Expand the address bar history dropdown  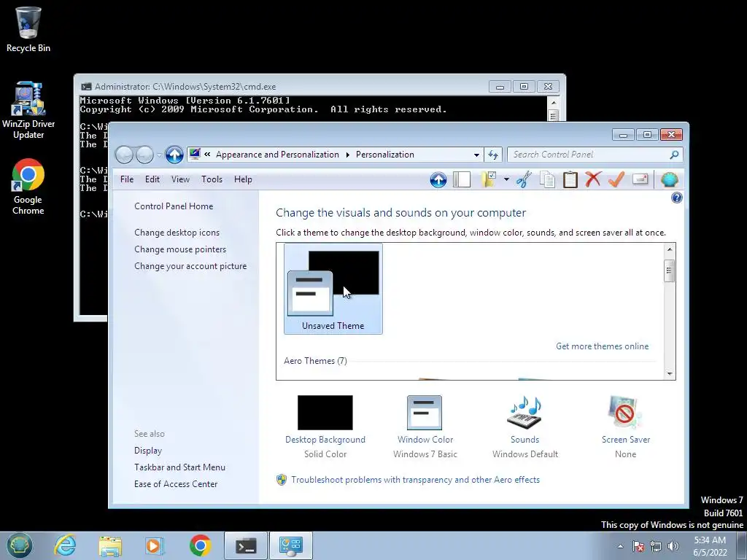(476, 155)
